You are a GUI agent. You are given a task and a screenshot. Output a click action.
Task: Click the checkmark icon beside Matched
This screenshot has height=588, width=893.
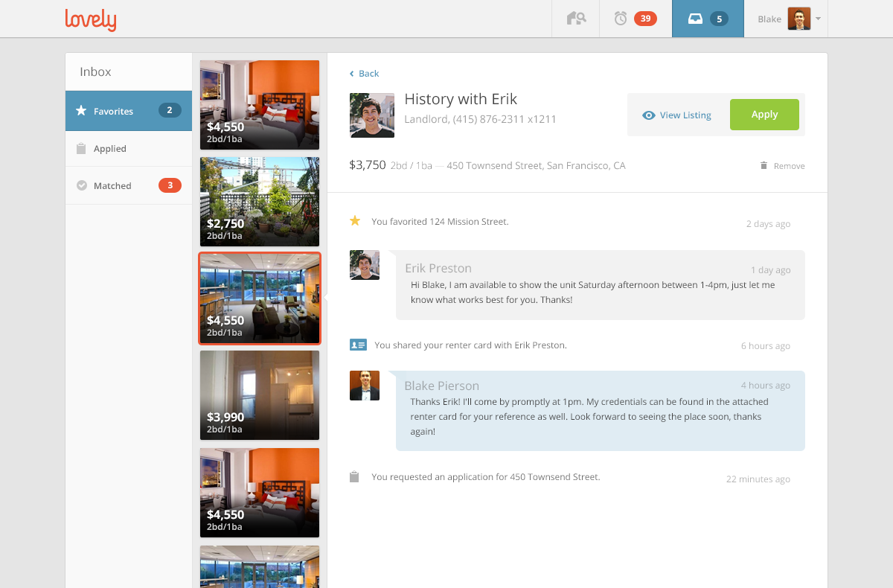[x=81, y=186]
